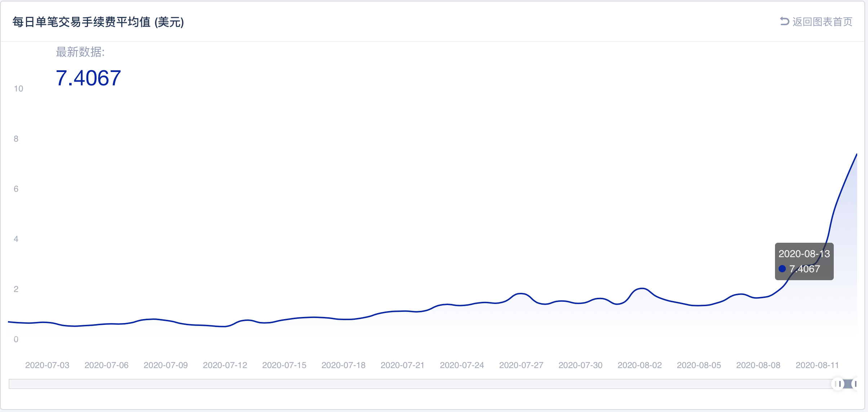Image resolution: width=868 pixels, height=412 pixels.
Task: Click the 2020-07-03 x-axis label
Action: pos(47,365)
